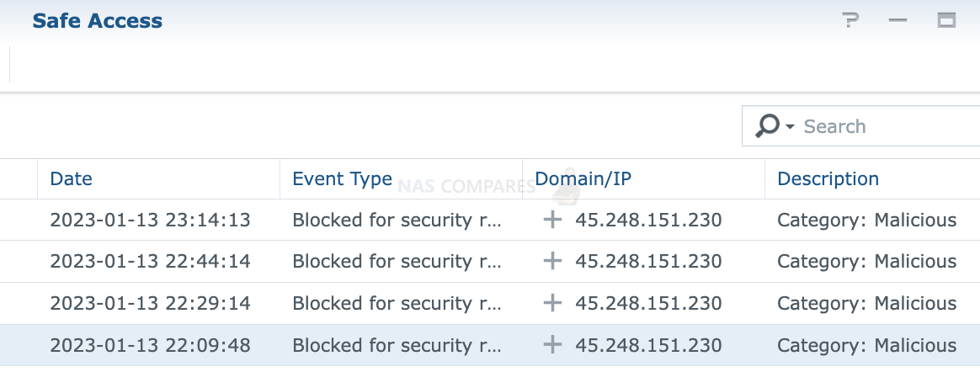Click the IP address 45.248.151.230 in the first row
Screen dimensions: 980x372
click(649, 220)
